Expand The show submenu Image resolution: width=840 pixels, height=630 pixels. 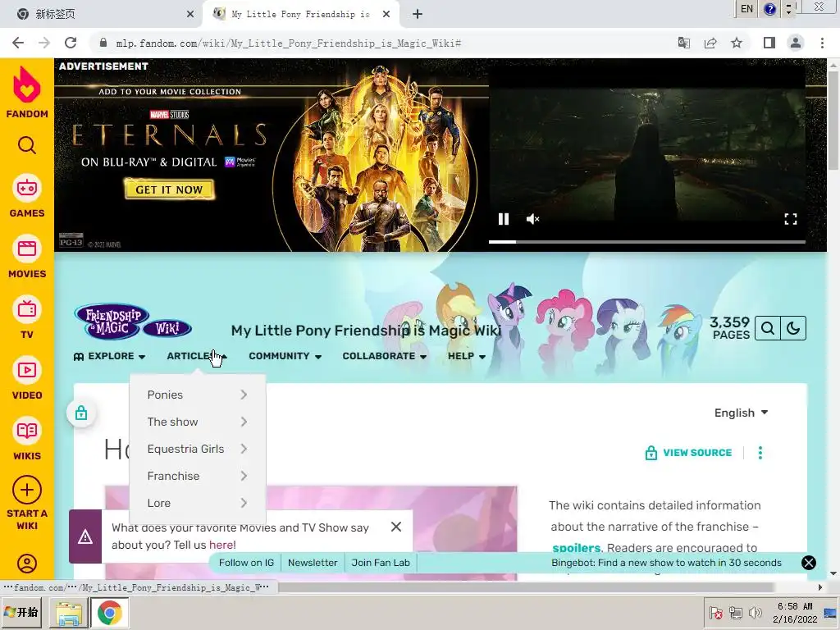198,422
